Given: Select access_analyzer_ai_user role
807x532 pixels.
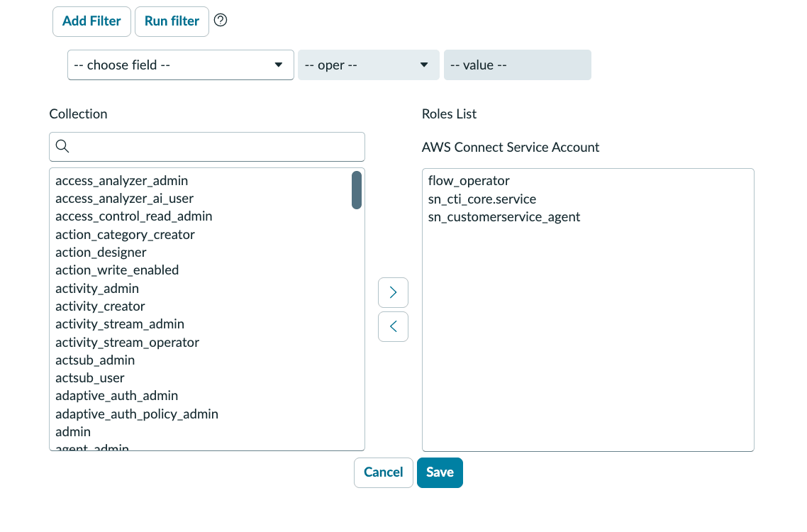Looking at the screenshot, I should click(x=125, y=199).
